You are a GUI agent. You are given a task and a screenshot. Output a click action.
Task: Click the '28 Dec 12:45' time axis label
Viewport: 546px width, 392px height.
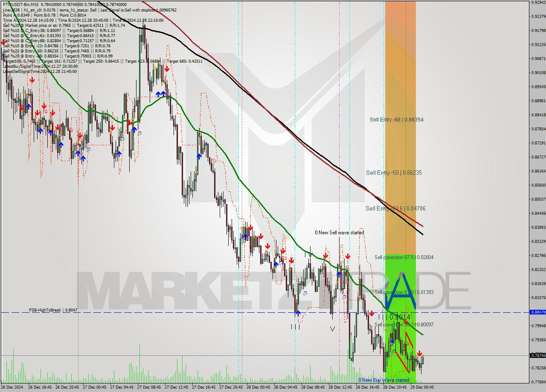pos(340,388)
